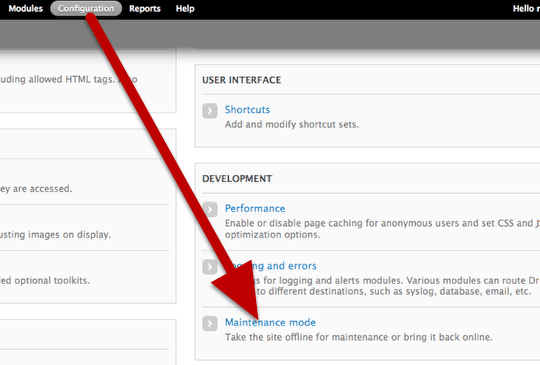Viewport: 540px width, 365px height.
Task: Click the Hello user greeting link
Action: coord(526,9)
